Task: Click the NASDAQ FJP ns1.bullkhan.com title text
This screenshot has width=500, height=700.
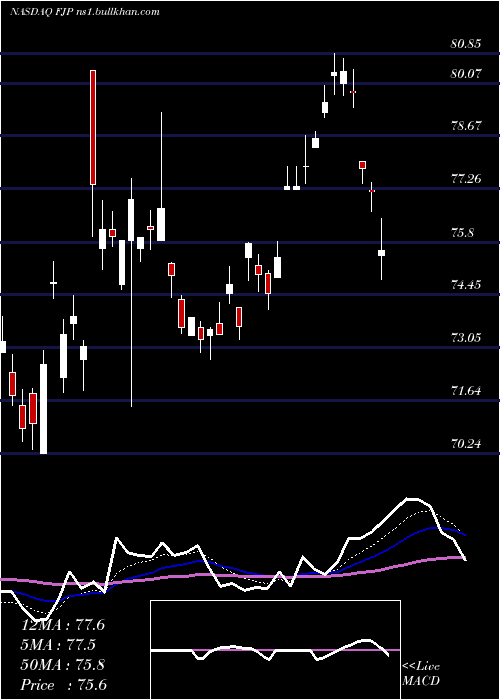Action: tap(84, 12)
